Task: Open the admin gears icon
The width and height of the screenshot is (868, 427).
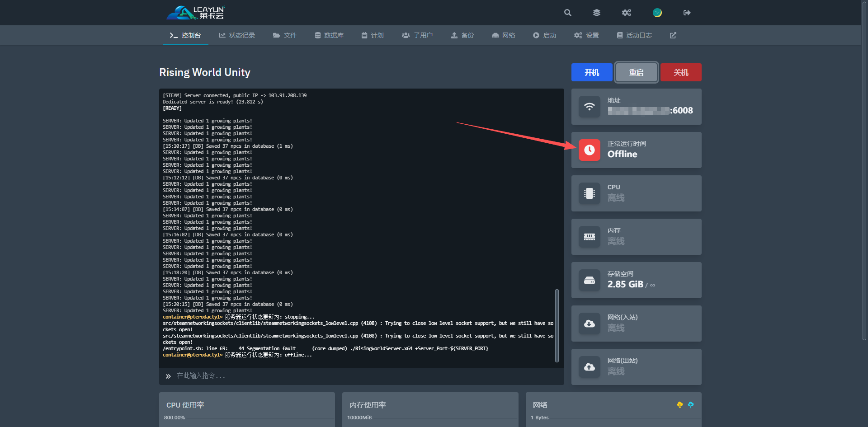Action: click(627, 13)
